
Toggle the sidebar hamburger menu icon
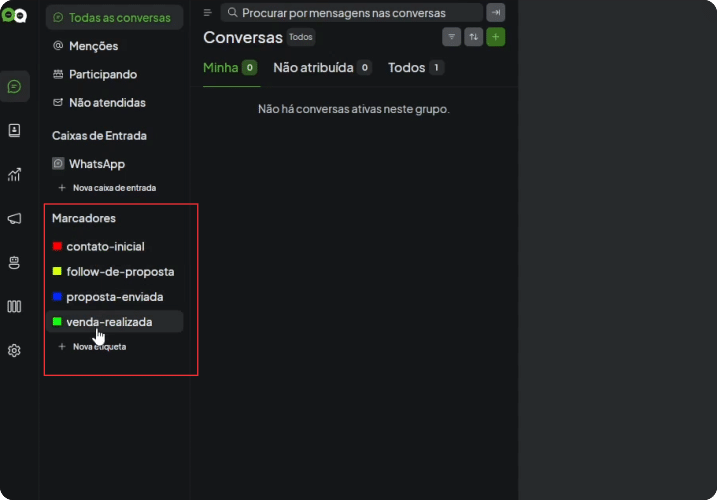pyautogui.click(x=207, y=13)
